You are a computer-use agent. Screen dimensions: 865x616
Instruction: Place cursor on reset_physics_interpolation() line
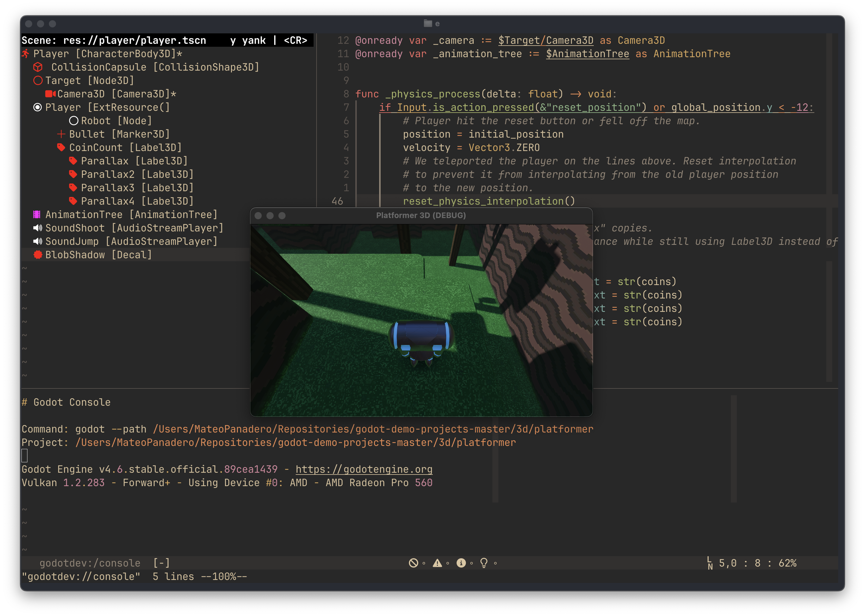click(489, 201)
